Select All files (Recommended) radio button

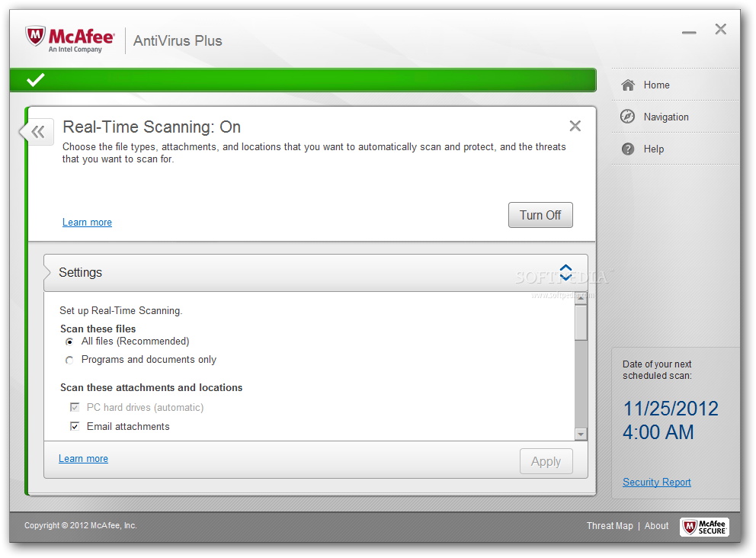[x=69, y=342]
